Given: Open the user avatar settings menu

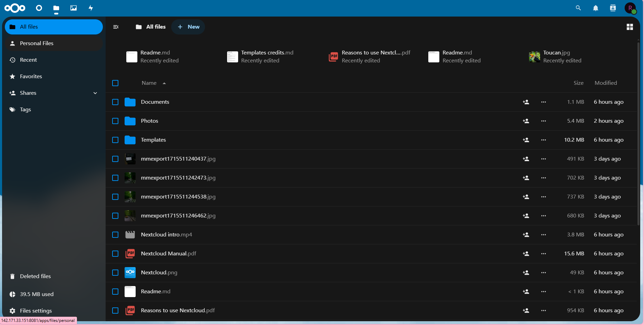Looking at the screenshot, I should [x=631, y=8].
